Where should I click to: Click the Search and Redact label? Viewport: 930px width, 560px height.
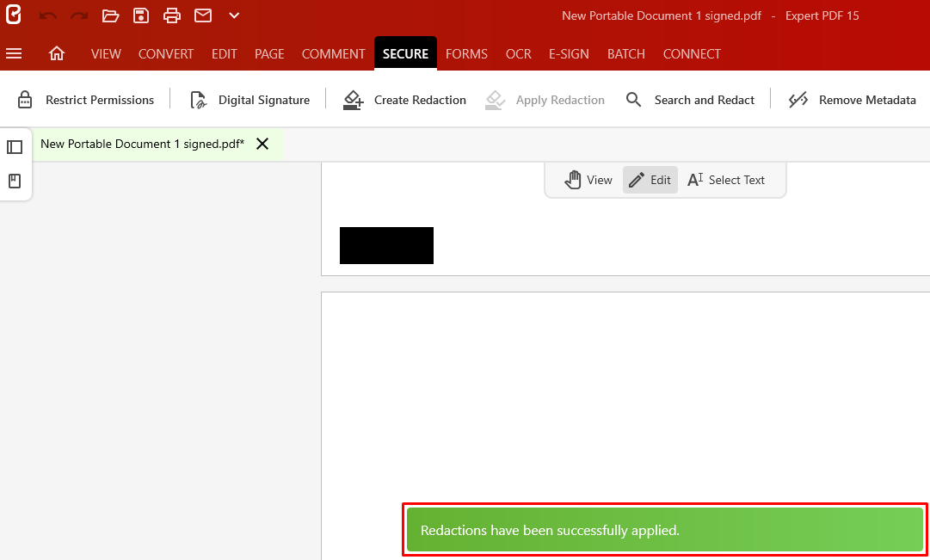point(705,101)
